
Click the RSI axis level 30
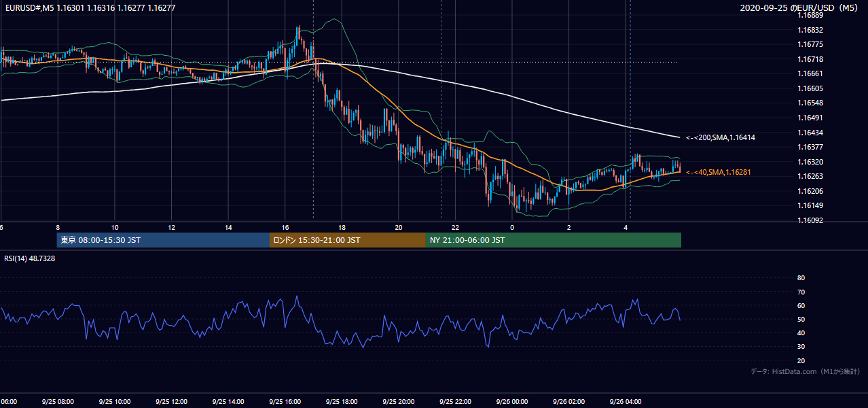coord(801,347)
